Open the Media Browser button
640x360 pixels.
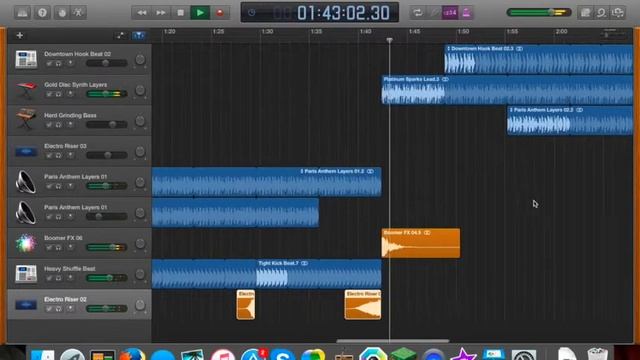[618, 13]
